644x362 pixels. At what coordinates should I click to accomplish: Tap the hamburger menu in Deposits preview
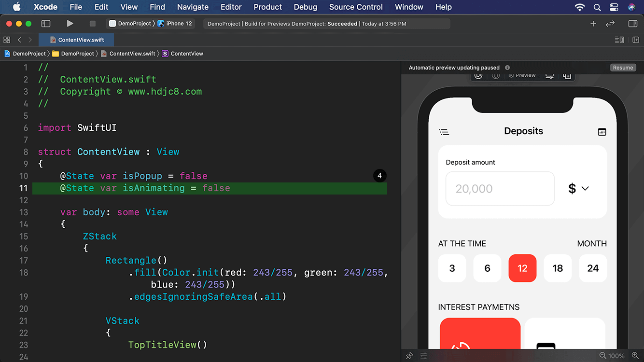tap(444, 132)
